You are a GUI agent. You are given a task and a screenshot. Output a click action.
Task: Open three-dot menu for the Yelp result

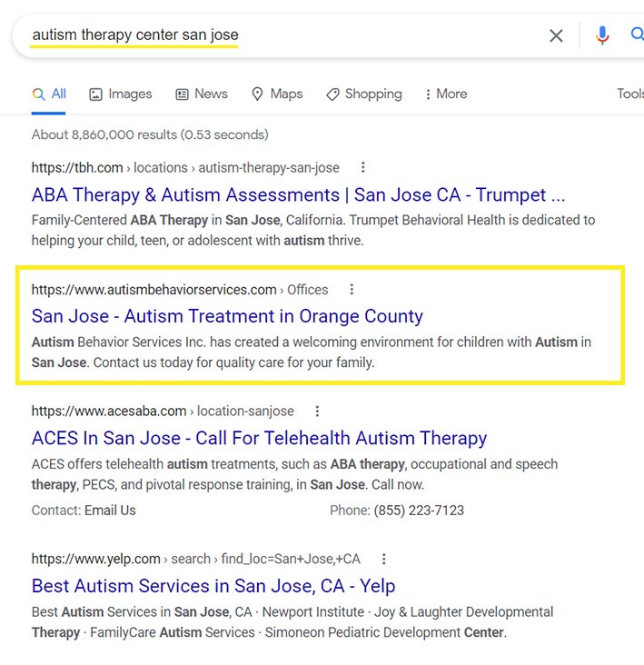coord(383,559)
